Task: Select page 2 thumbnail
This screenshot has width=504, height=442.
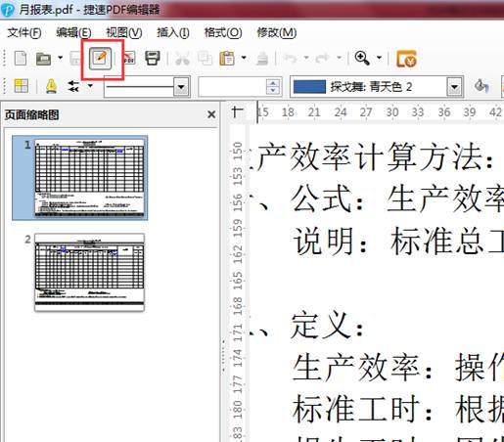Action: pos(89,272)
